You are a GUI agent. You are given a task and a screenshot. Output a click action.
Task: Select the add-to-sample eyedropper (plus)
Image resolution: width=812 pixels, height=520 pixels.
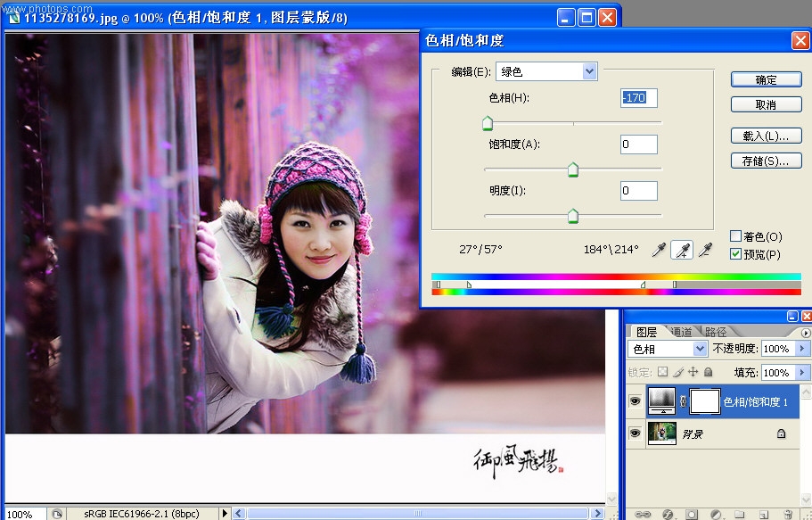(x=682, y=251)
